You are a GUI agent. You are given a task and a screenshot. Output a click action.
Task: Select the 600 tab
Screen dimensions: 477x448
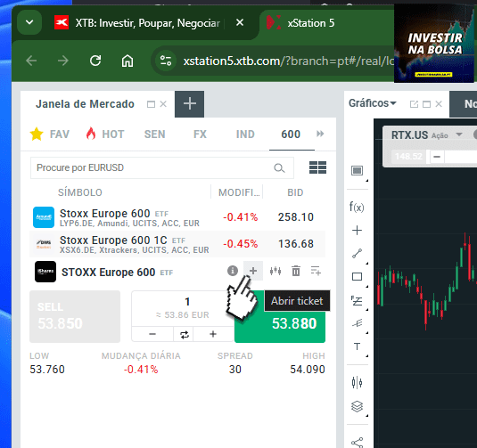[x=291, y=134]
